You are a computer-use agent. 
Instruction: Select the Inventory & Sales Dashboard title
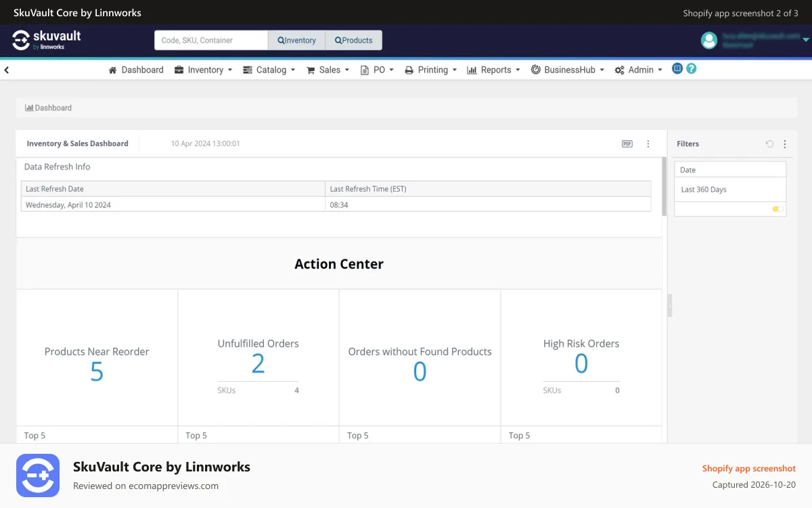coord(77,144)
